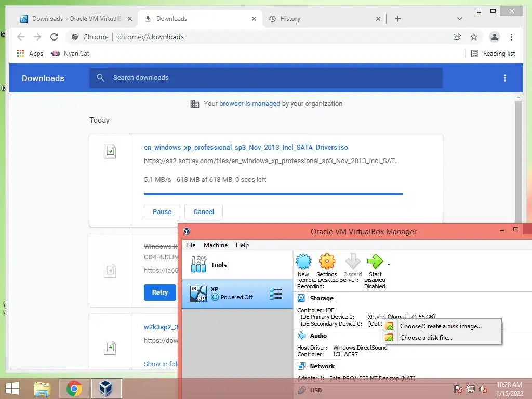Image resolution: width=532 pixels, height=399 pixels.
Task: Click the downloads page vertical scrollbar
Action: click(518, 163)
